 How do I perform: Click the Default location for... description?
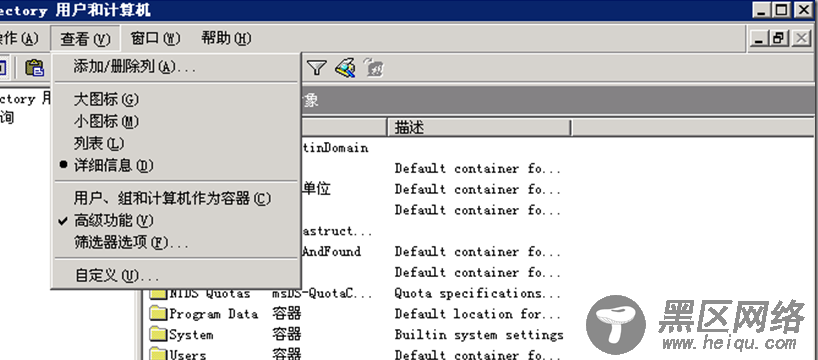pos(477,315)
